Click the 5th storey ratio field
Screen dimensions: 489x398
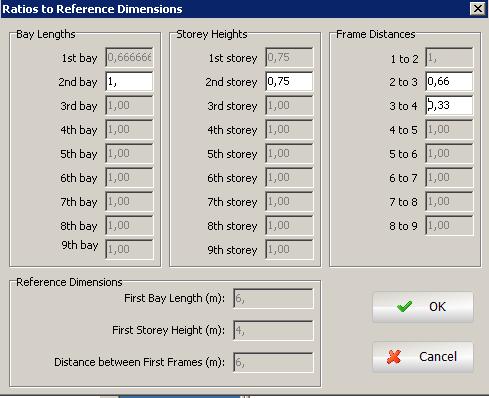[x=289, y=154]
